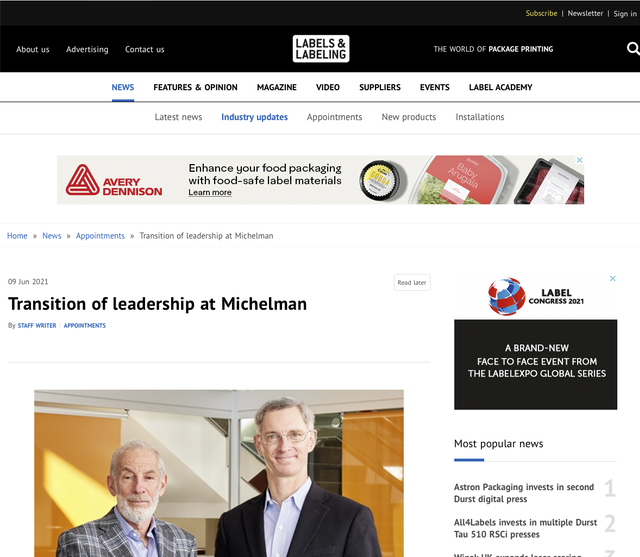The width and height of the screenshot is (640, 557).
Task: Switch to the Appointments sub-tab
Action: [334, 117]
